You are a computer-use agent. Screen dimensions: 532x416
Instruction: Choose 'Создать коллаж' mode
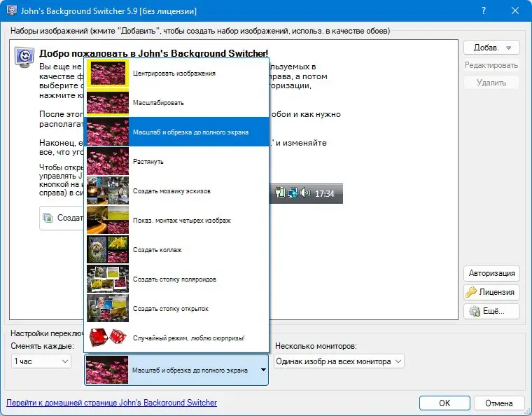coord(176,250)
